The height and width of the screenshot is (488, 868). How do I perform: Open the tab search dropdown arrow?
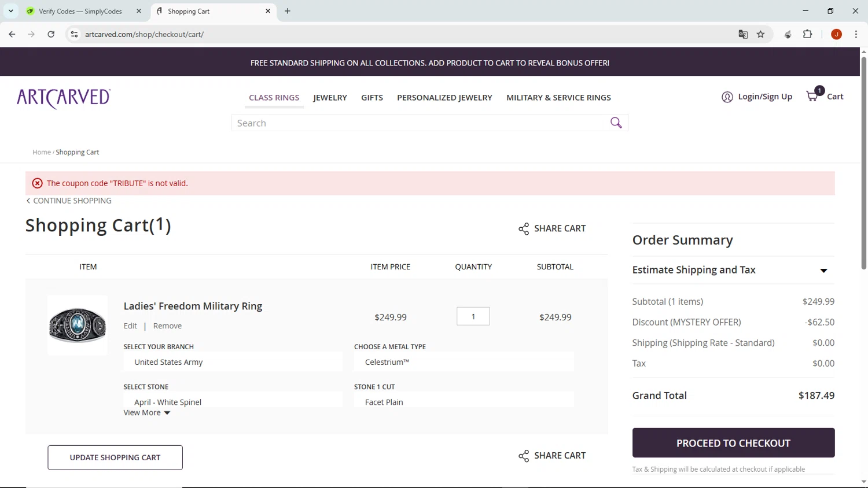click(x=10, y=11)
